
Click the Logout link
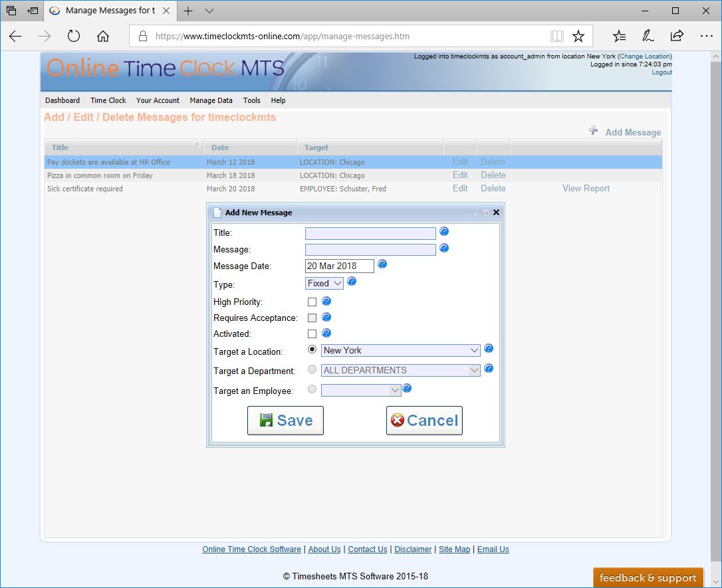pos(662,72)
